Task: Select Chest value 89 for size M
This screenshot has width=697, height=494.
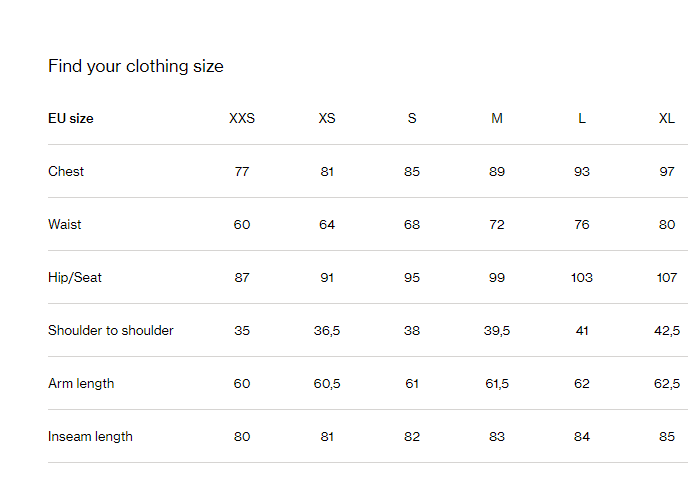Action: click(497, 172)
